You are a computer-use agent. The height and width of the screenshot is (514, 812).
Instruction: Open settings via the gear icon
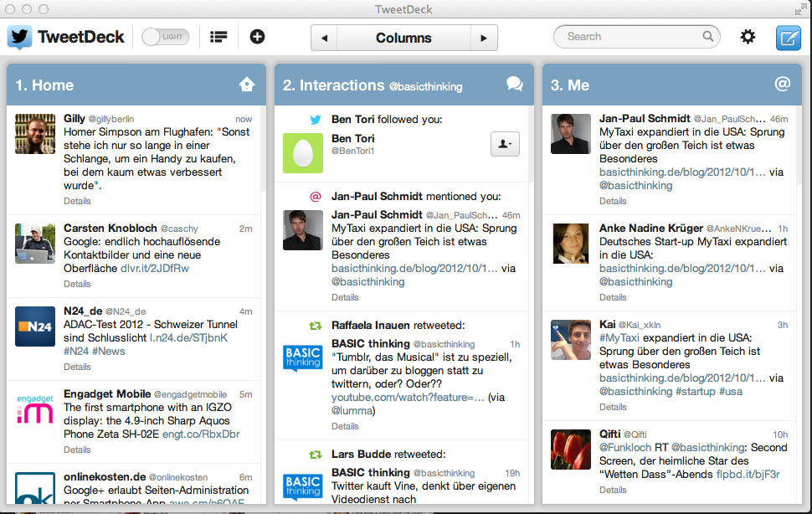pos(748,37)
